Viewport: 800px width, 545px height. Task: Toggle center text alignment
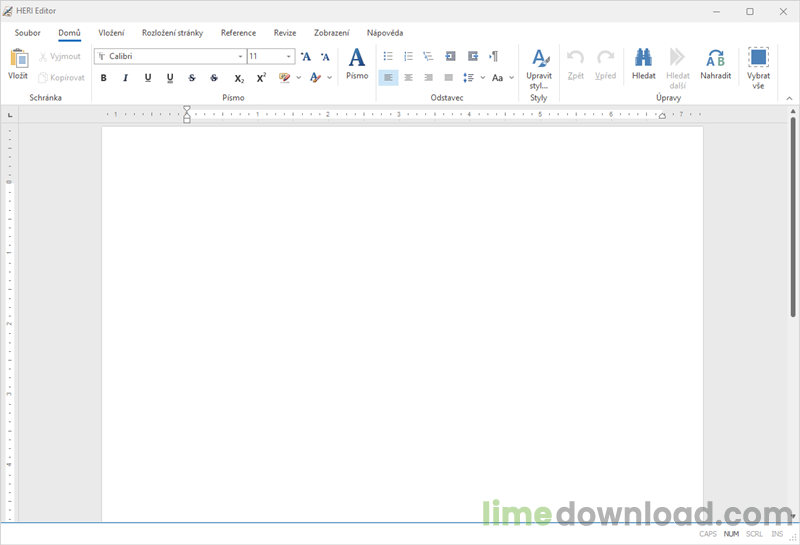[x=408, y=78]
